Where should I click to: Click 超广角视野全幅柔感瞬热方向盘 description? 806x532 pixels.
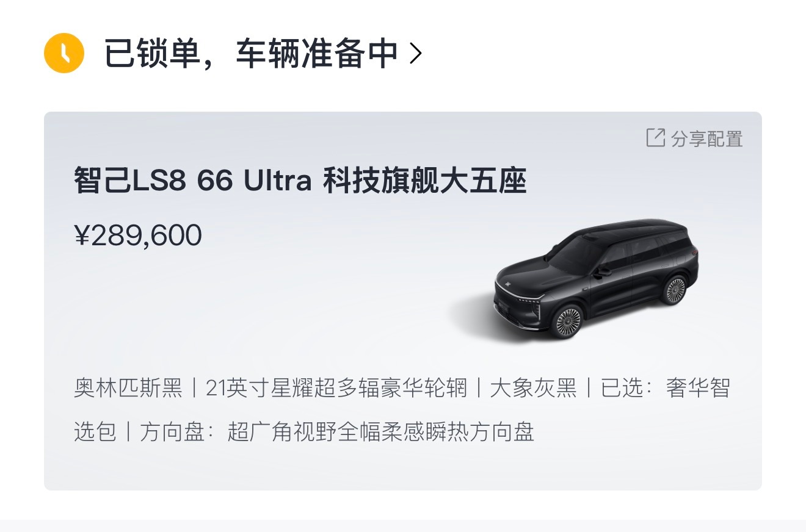380,432
